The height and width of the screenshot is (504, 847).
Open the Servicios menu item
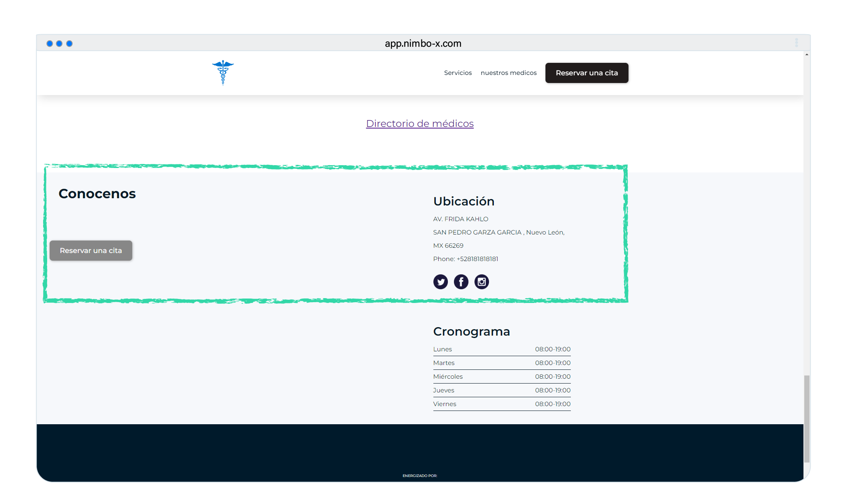pos(458,73)
